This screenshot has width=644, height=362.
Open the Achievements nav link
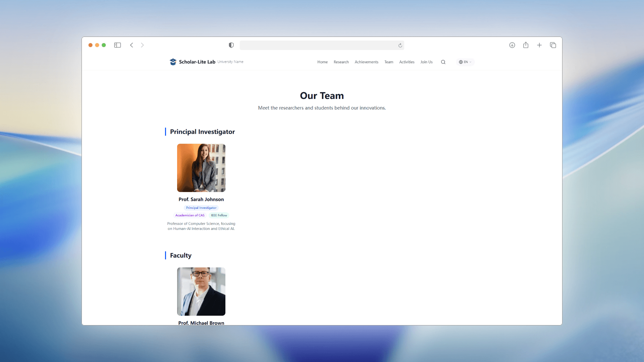[366, 62]
